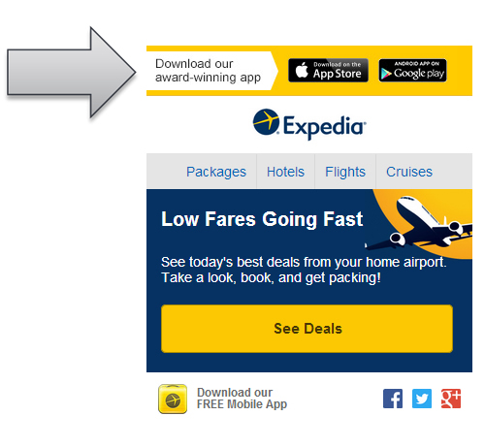Visit the Twitter bird icon
The height and width of the screenshot is (448, 485).
pyautogui.click(x=422, y=399)
